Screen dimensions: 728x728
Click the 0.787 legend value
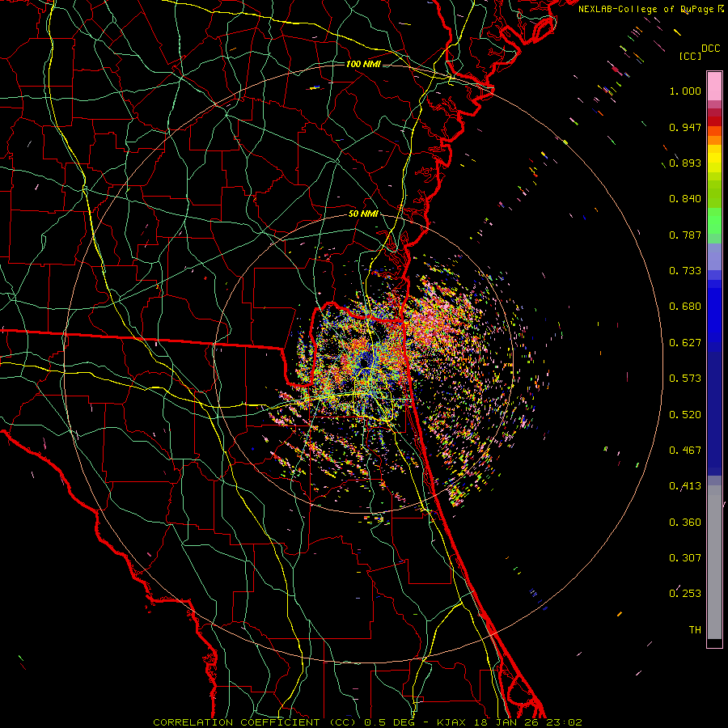click(x=685, y=235)
